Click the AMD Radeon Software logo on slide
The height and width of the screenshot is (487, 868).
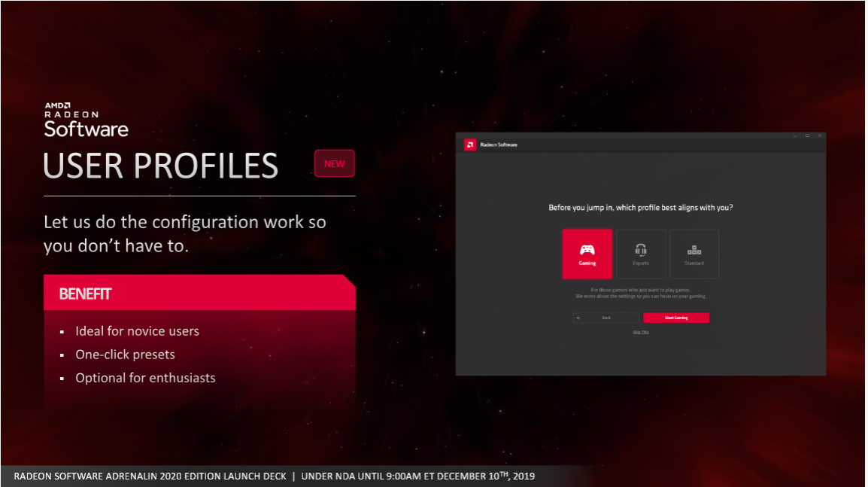(x=86, y=120)
